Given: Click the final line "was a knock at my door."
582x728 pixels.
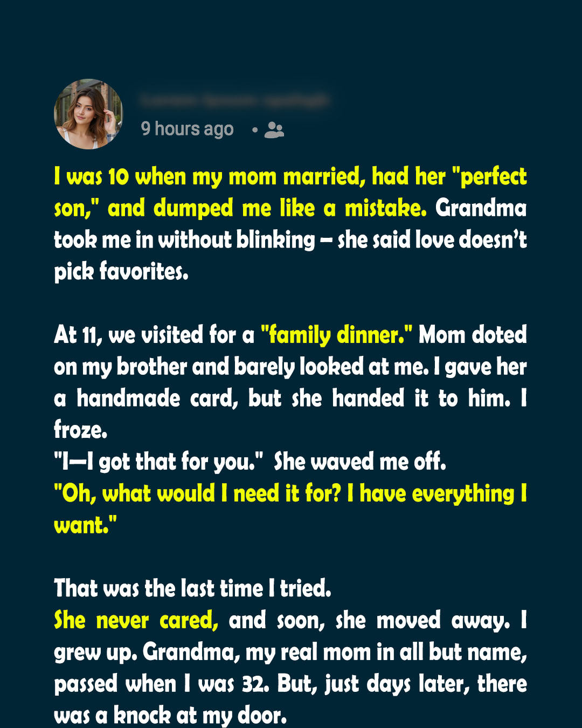Looking at the screenshot, I should 170,716.
